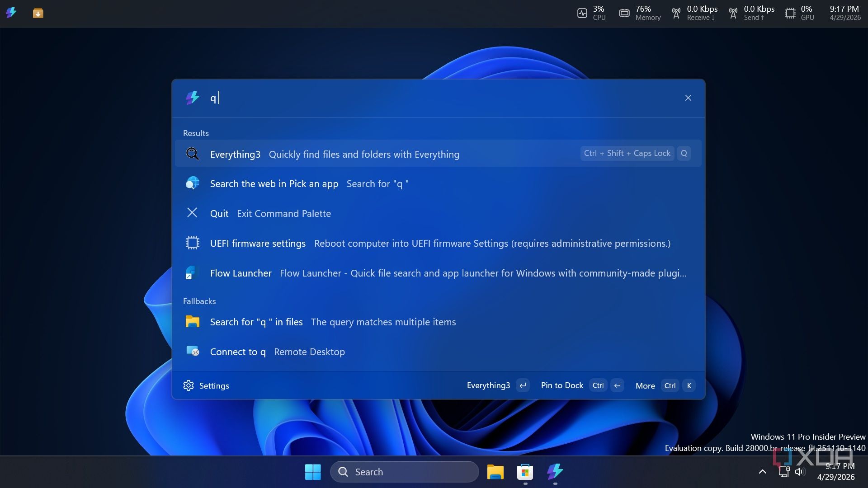Open the network Receive speed widget
Image resolution: width=868 pixels, height=488 pixels.
(x=694, y=13)
